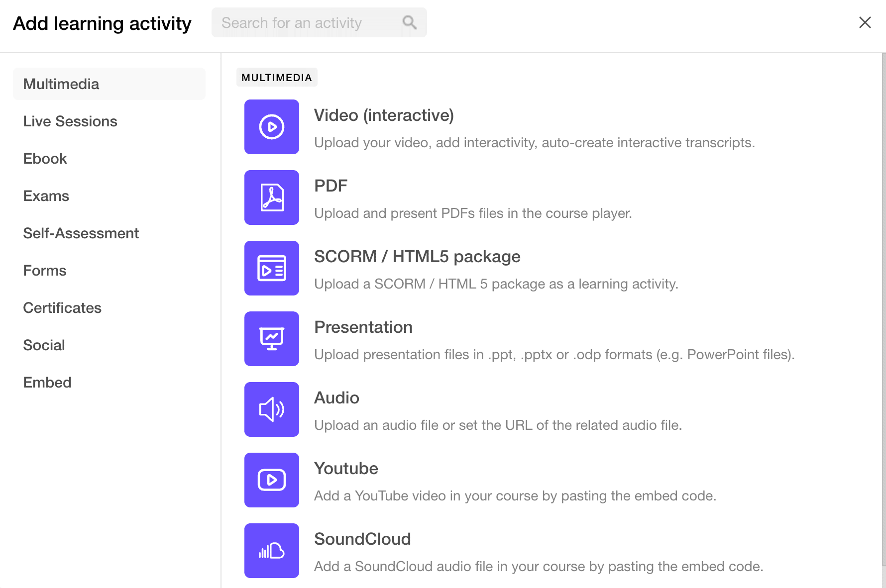This screenshot has width=886, height=588.
Task: Click the Audio speaker icon
Action: (x=271, y=409)
